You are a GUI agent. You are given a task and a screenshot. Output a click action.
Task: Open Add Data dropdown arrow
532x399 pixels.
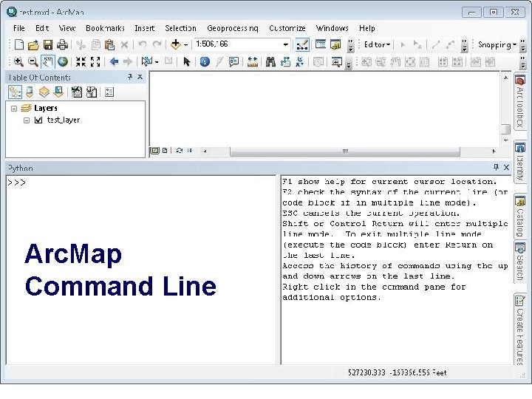point(186,45)
